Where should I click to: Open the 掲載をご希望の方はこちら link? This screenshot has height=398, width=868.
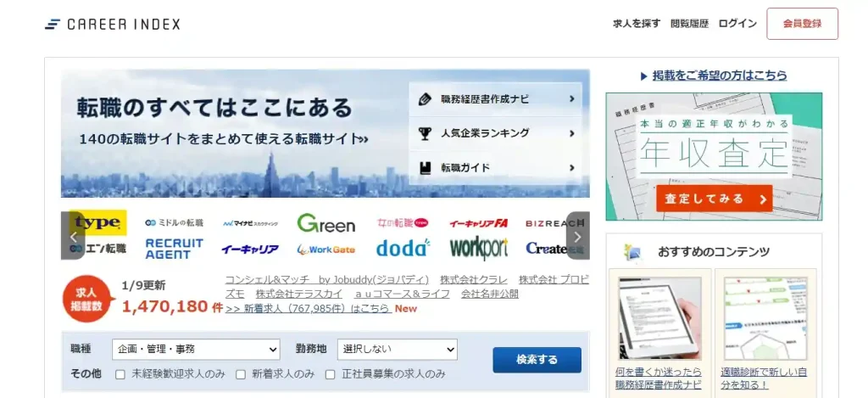[x=719, y=76]
